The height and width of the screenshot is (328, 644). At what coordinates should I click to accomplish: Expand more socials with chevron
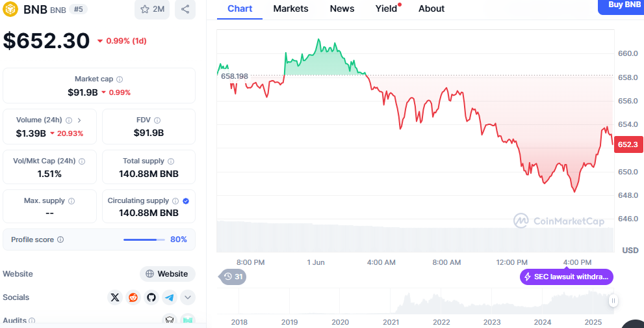[x=188, y=297]
